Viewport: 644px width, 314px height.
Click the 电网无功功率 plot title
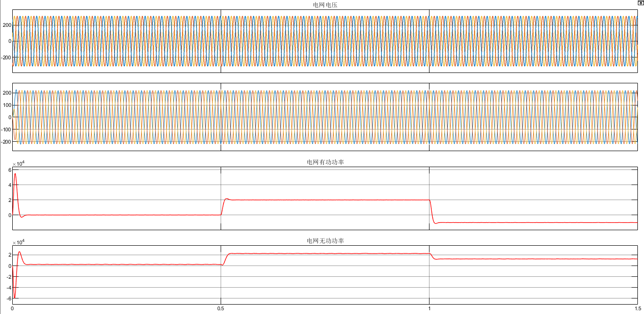pyautogui.click(x=325, y=241)
